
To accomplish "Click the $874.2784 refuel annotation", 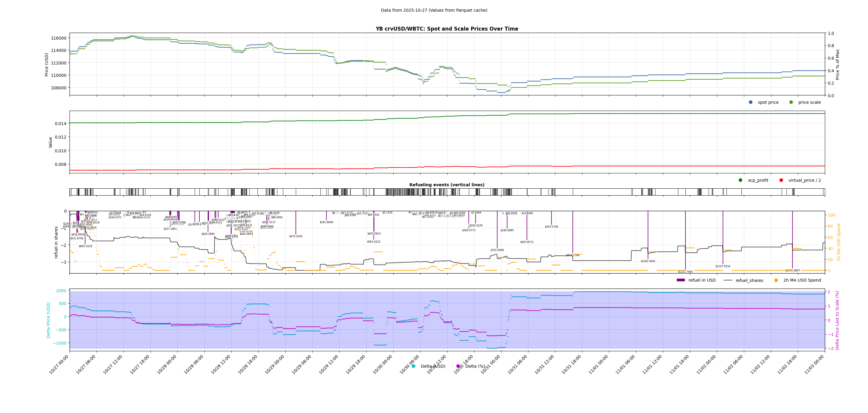I will pyautogui.click(x=572, y=255).
